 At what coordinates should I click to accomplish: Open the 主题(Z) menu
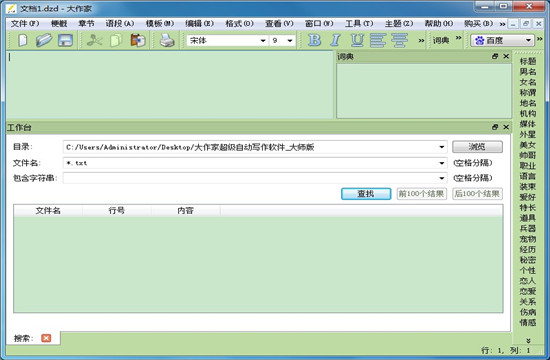(x=399, y=24)
